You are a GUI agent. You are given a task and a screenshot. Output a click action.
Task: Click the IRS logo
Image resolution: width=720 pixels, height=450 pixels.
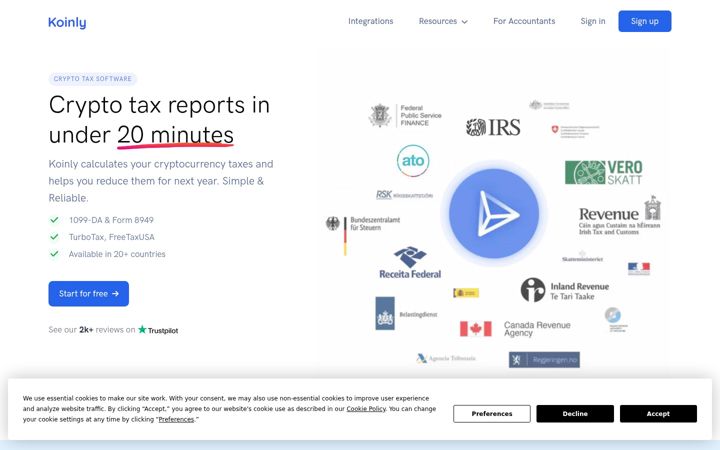[x=493, y=127]
